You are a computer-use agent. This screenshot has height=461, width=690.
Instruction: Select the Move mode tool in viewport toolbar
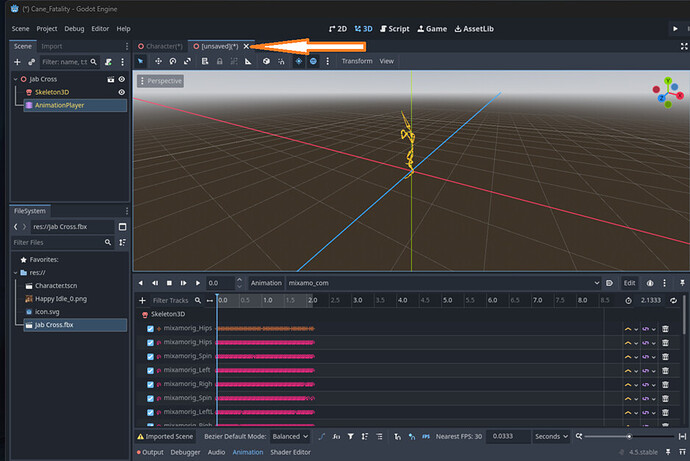pyautogui.click(x=158, y=61)
